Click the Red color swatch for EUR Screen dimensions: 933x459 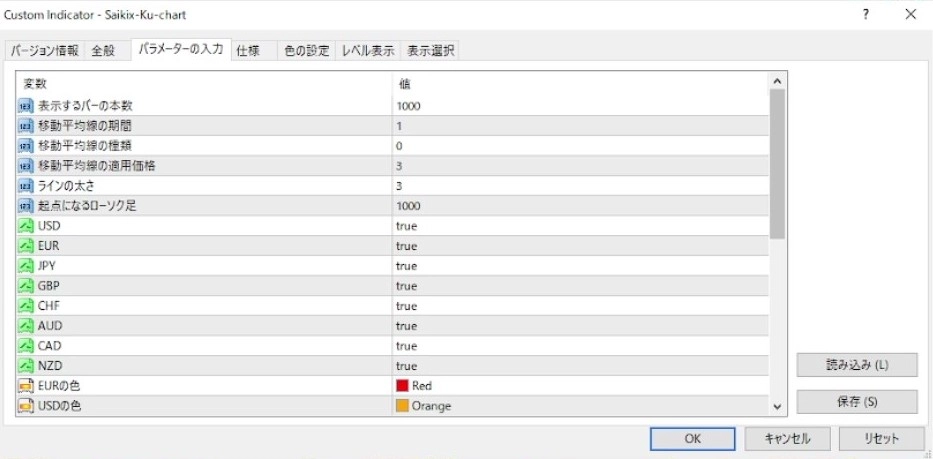pyautogui.click(x=403, y=386)
